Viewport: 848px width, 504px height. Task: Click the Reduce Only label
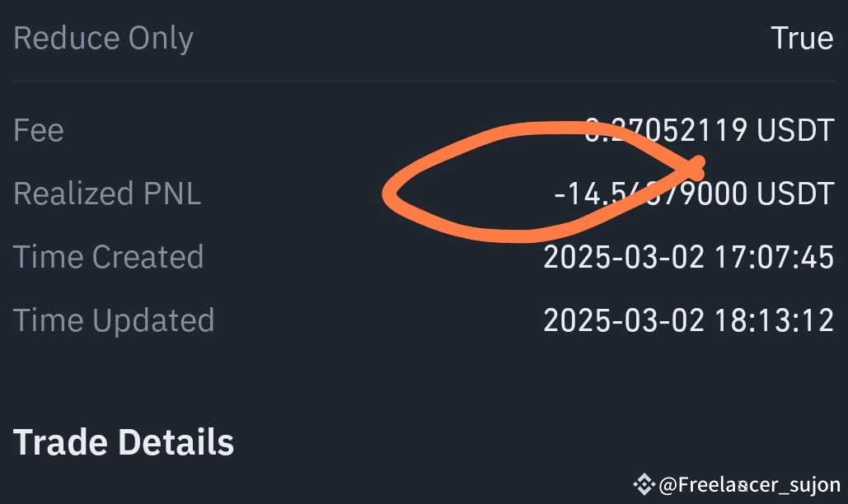pos(103,38)
